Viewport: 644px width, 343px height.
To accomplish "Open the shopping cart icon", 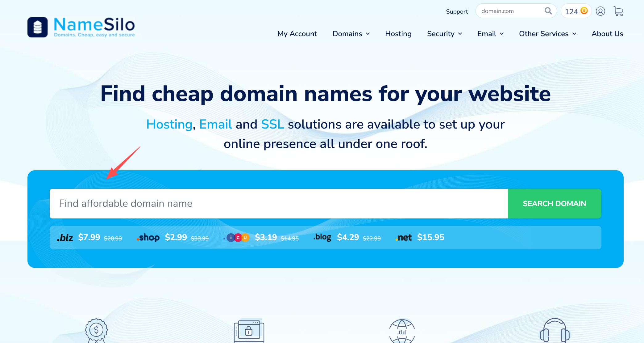I will [618, 11].
